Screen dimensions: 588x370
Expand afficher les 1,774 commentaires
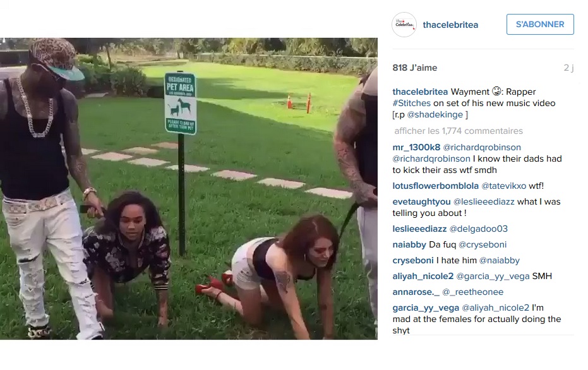click(459, 131)
